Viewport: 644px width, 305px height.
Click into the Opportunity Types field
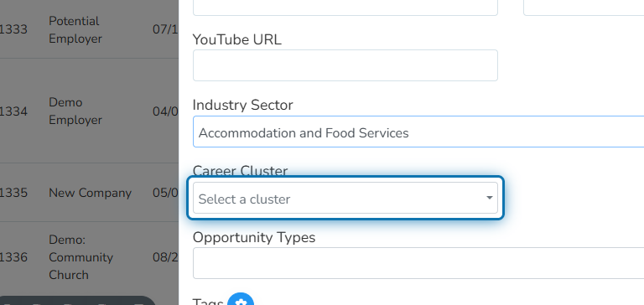pyautogui.click(x=418, y=263)
